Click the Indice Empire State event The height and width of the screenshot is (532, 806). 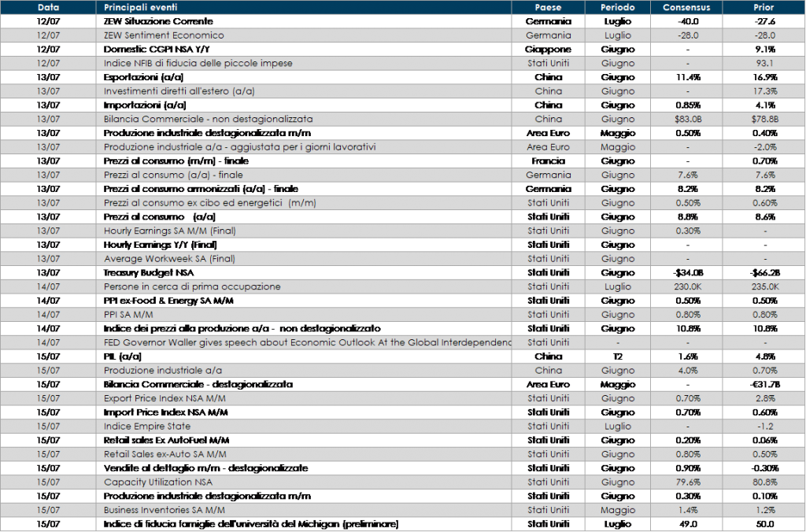coord(147,426)
